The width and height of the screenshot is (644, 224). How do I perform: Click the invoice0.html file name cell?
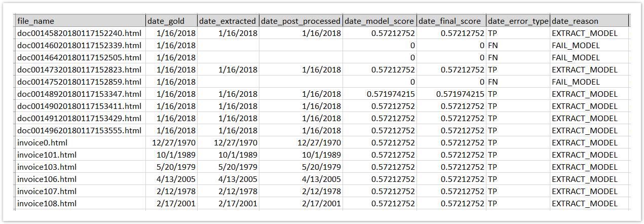coord(80,143)
